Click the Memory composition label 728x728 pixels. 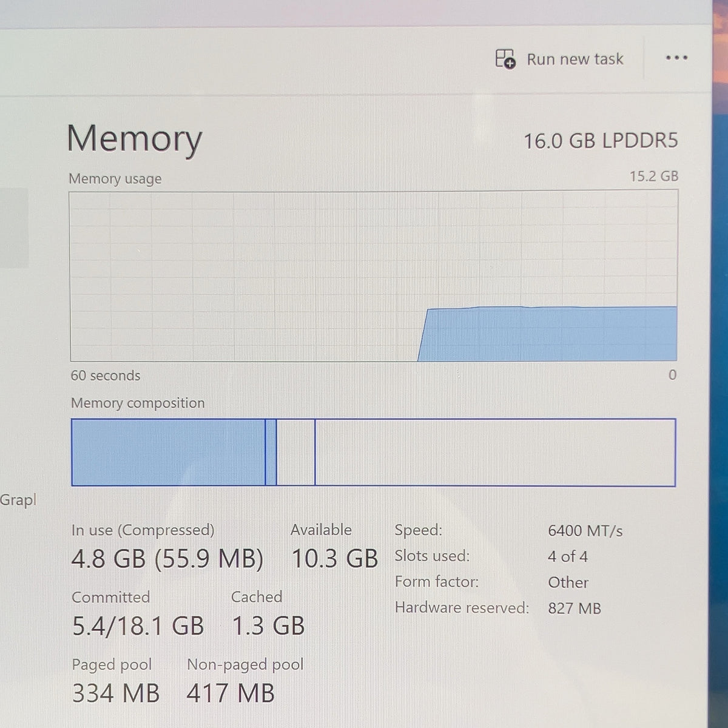tap(138, 403)
